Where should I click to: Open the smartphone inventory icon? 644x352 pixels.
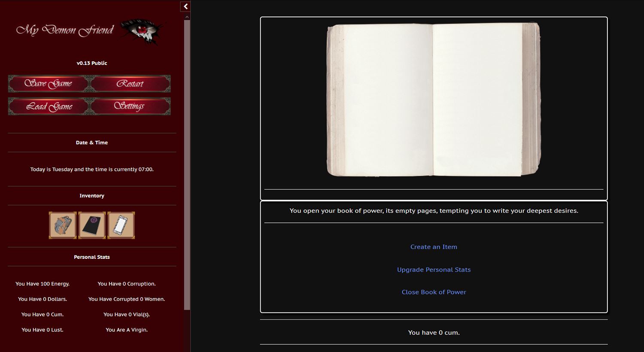(x=121, y=225)
